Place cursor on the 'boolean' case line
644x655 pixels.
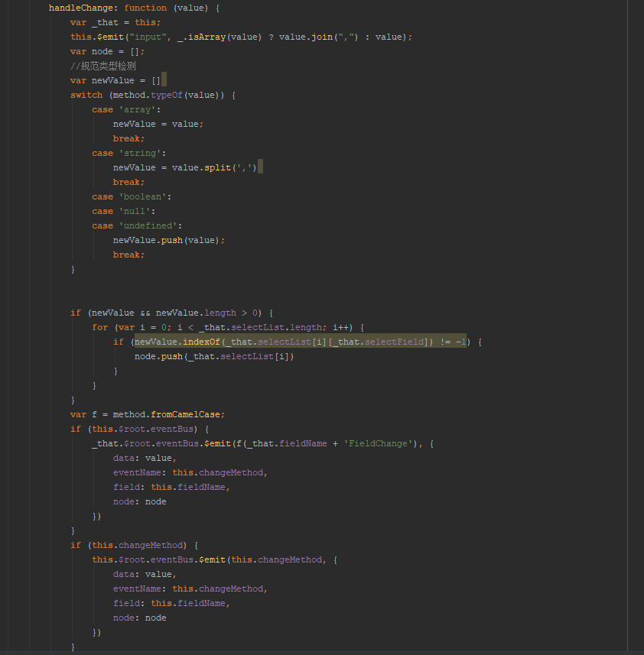141,196
